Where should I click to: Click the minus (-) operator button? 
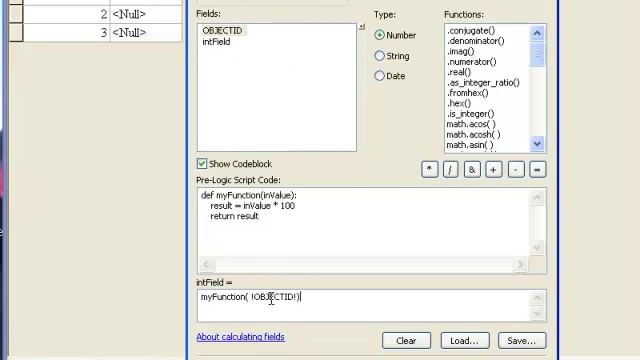pos(516,169)
